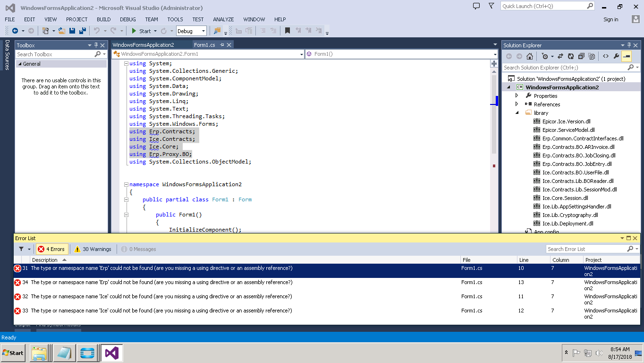Select Erp.Contracts.BO.JobEntry.dll in Solution Explorer
Viewport: 644px width, 363px height.
click(x=577, y=164)
